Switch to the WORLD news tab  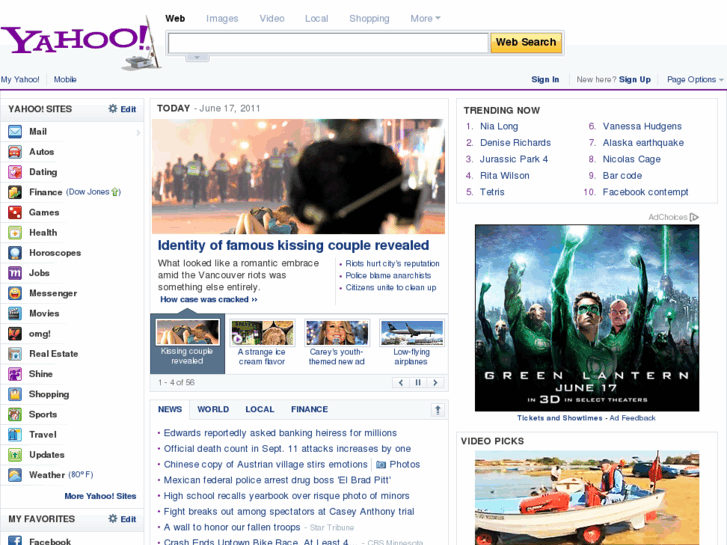tap(213, 409)
